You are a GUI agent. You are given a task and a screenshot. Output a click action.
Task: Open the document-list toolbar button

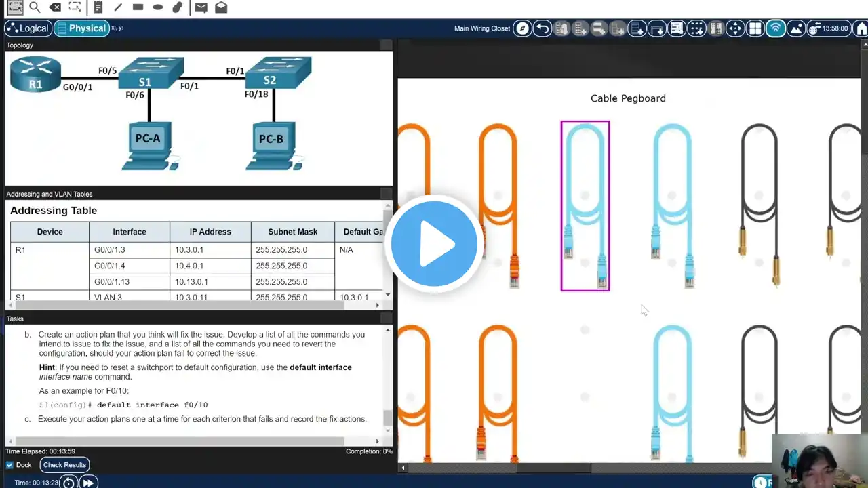coord(677,28)
